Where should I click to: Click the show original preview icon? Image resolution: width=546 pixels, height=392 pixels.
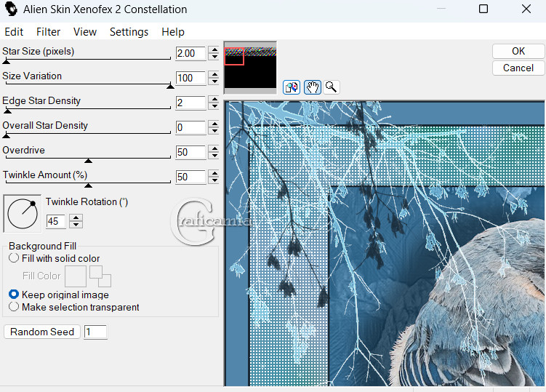[x=292, y=87]
